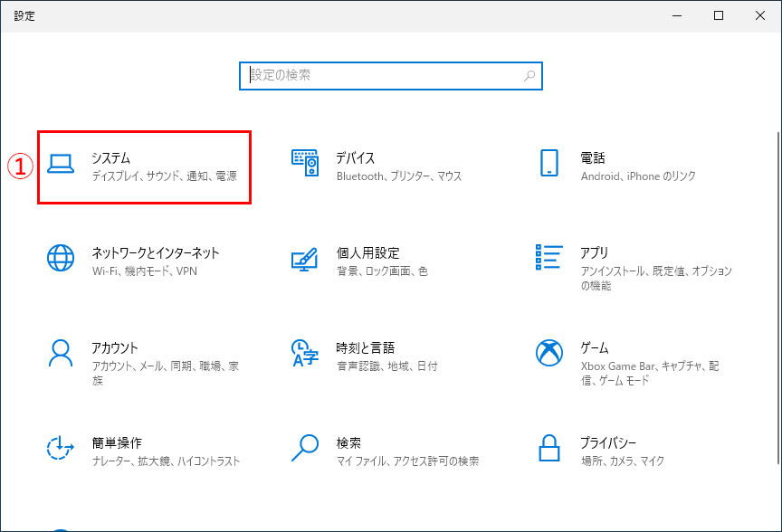Open the システム laptop icon
Viewport: 782px width, 532px height.
coord(61,164)
